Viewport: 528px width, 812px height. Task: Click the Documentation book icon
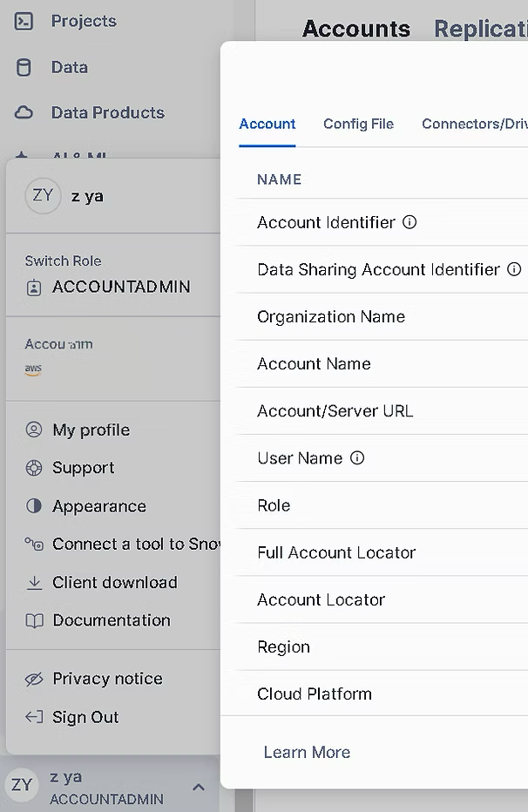pyautogui.click(x=34, y=620)
